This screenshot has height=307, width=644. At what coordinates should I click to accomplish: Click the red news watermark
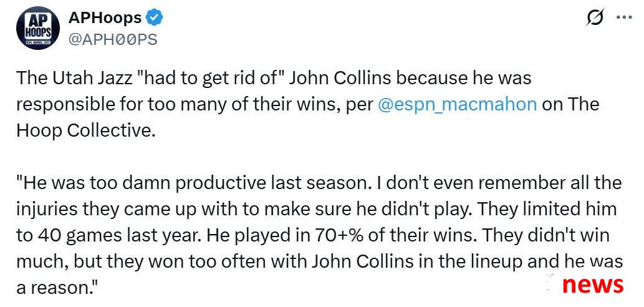point(593,284)
